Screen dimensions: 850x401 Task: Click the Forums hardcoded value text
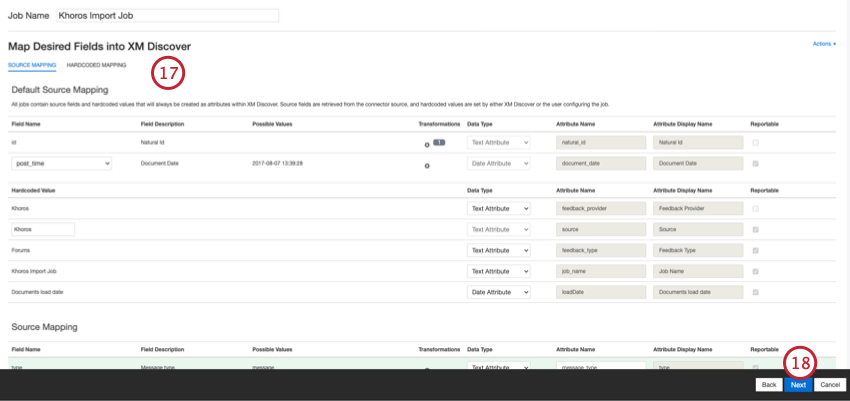(21, 250)
